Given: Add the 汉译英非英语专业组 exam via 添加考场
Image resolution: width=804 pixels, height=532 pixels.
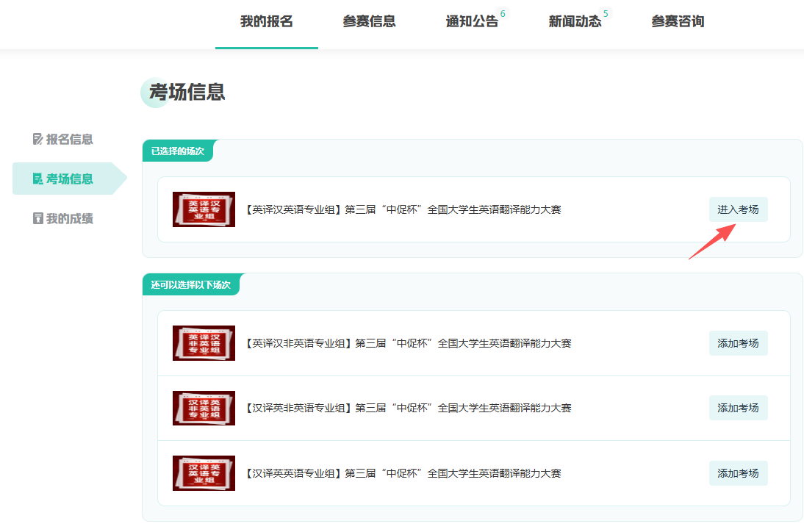Looking at the screenshot, I should click(x=738, y=408).
